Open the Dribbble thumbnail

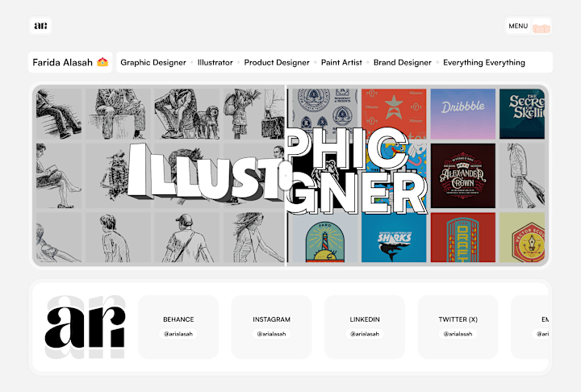[x=463, y=114]
